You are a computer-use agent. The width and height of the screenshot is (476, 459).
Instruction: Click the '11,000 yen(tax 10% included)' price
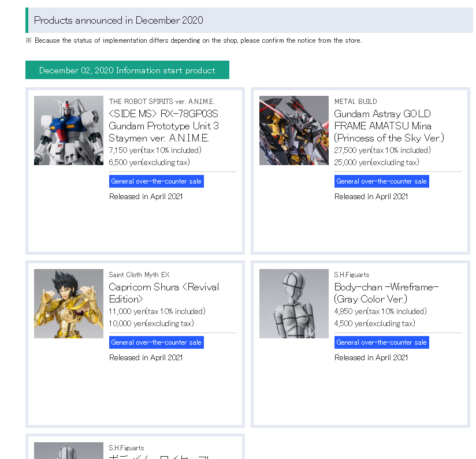pyautogui.click(x=157, y=311)
